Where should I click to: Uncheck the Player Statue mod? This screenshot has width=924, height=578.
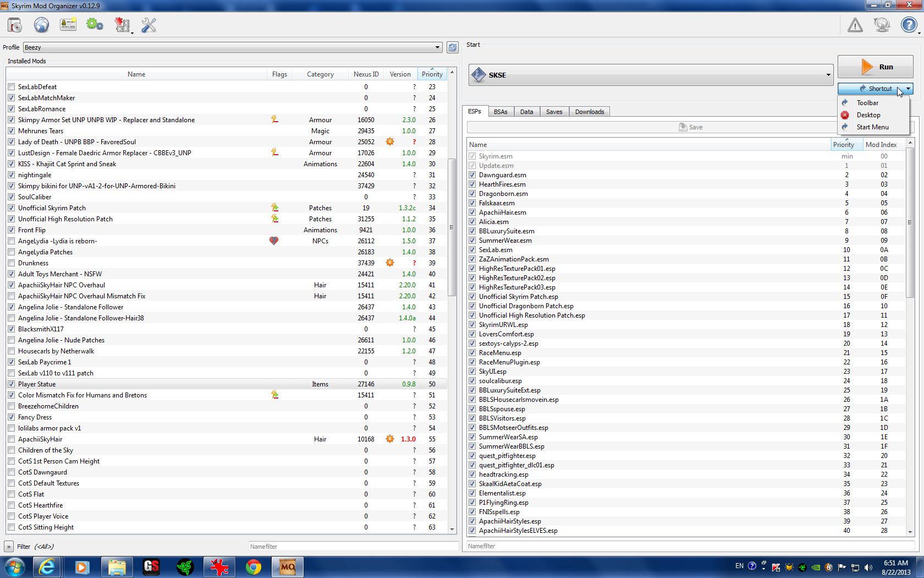click(12, 384)
